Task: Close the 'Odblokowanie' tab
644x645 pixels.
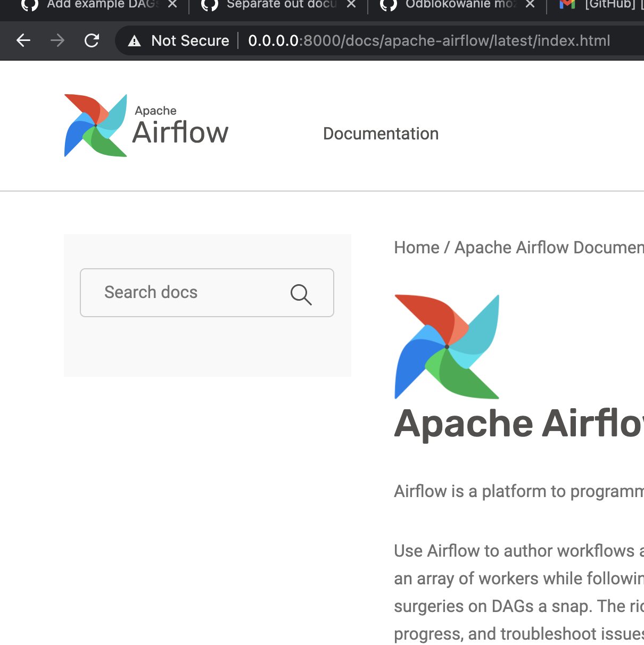Action: coord(530,4)
